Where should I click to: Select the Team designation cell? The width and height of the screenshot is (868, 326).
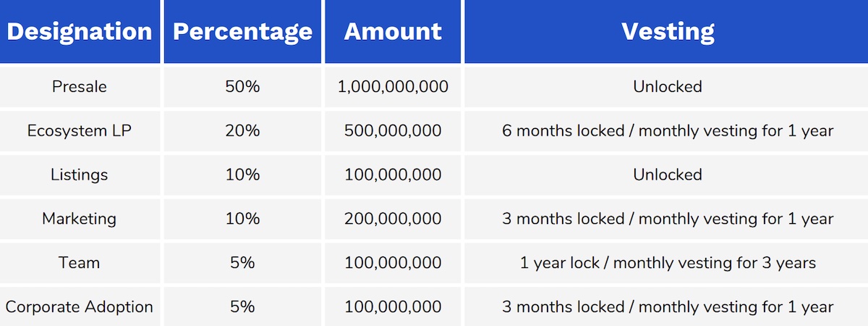80,262
